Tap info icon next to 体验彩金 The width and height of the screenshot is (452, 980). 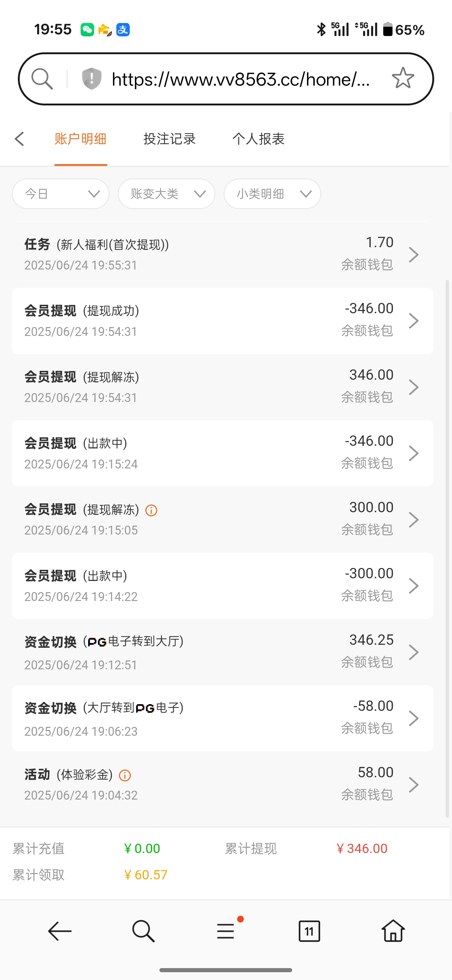(125, 775)
